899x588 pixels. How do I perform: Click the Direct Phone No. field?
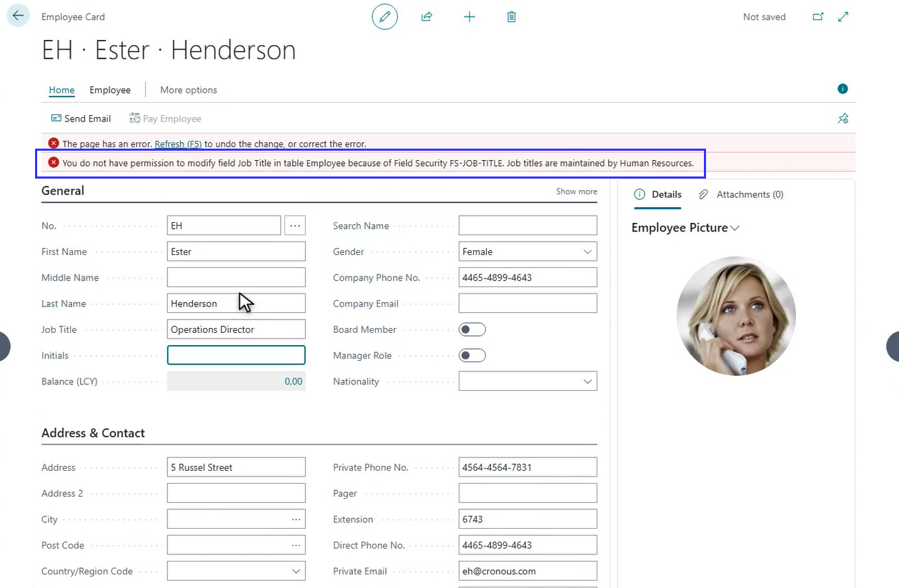pyautogui.click(x=527, y=545)
